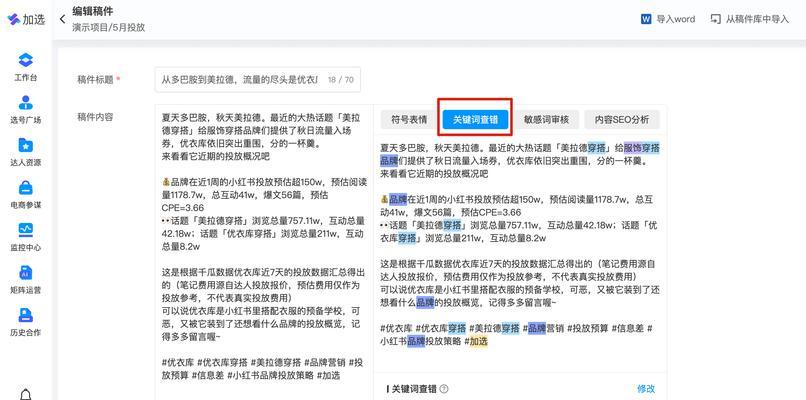Viewport: 806px width, 400px height.
Task: Click the 编辑稿件 page title
Action: point(93,11)
